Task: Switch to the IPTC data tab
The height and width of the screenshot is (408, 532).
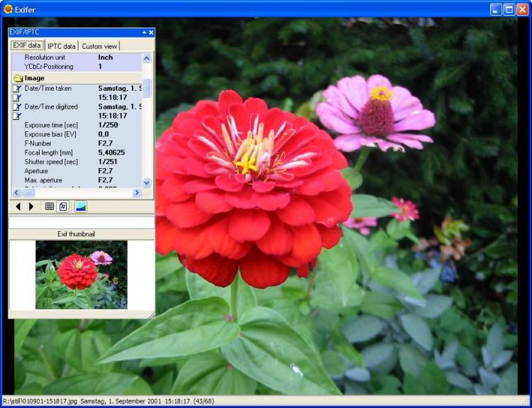Action: coord(62,46)
